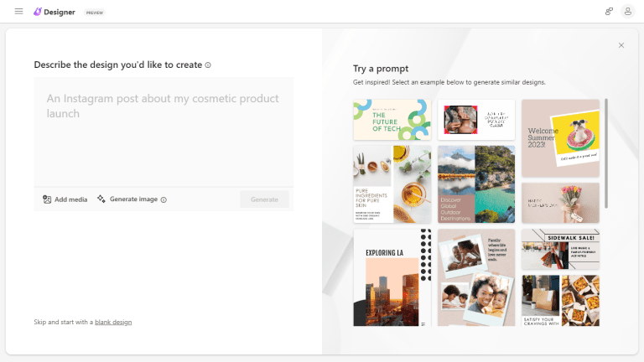The height and width of the screenshot is (362, 644).
Task: Click the Try a prompt heading
Action: tap(381, 69)
